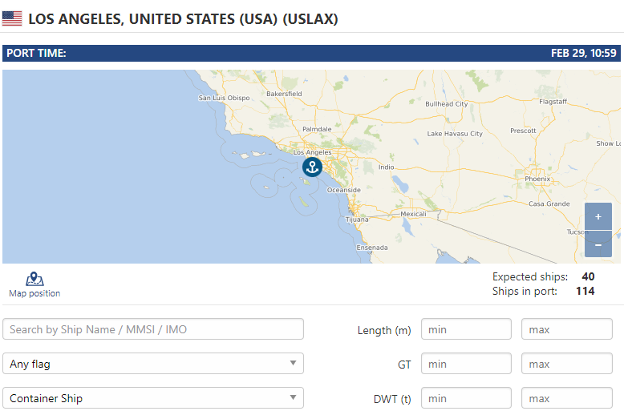Click the Ships in port count 114
The width and height of the screenshot is (624, 412).
click(x=585, y=291)
